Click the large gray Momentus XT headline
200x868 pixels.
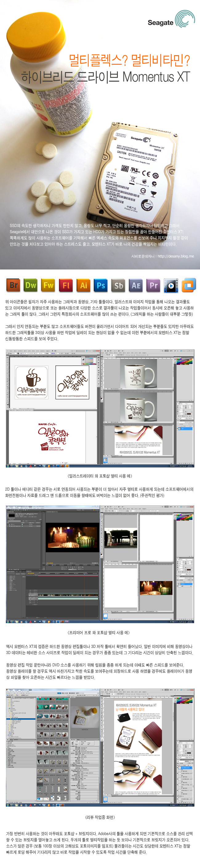(x=106, y=77)
